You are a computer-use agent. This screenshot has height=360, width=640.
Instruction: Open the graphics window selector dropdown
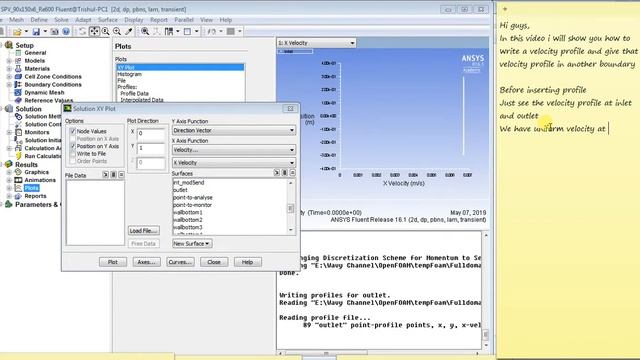click(x=316, y=43)
